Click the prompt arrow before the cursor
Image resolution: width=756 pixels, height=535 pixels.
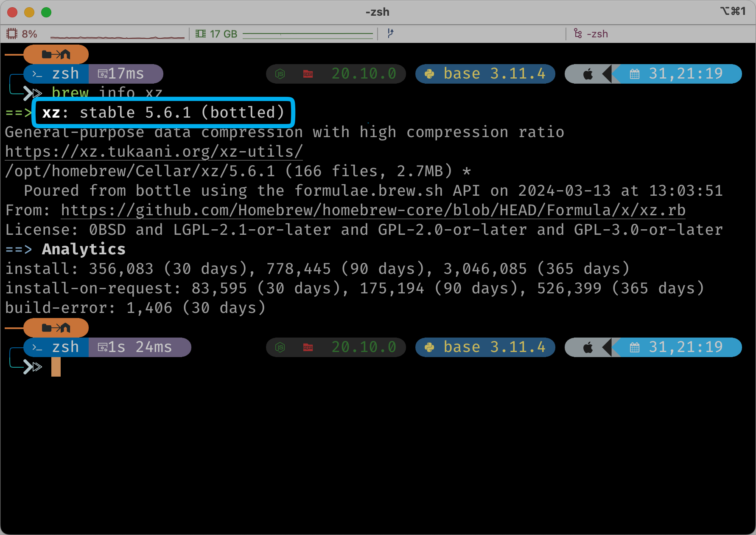click(32, 366)
